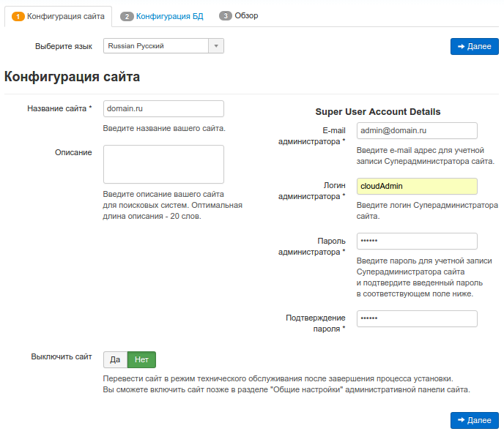Set Выключить сайт to Да
504x434 pixels.
(115, 359)
